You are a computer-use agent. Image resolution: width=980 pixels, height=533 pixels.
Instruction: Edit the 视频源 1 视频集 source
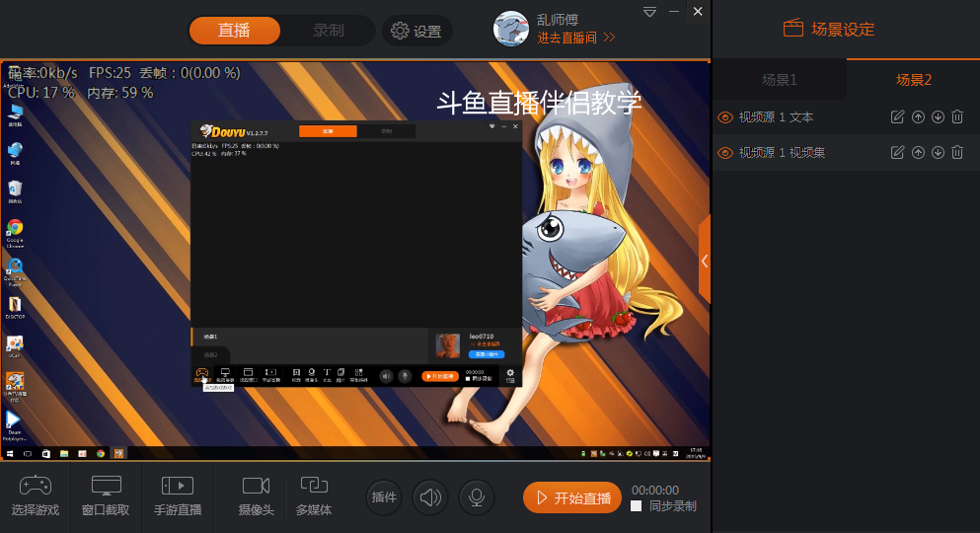point(897,152)
